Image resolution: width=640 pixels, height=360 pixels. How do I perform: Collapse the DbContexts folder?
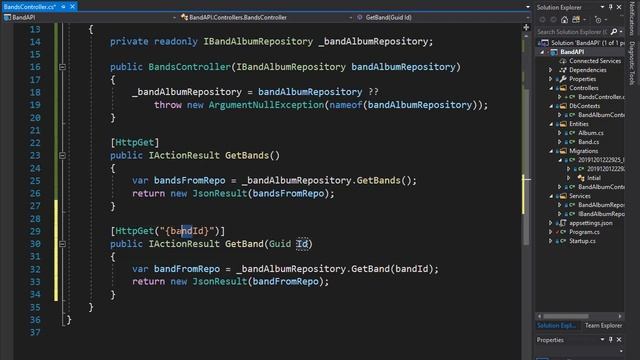point(551,106)
